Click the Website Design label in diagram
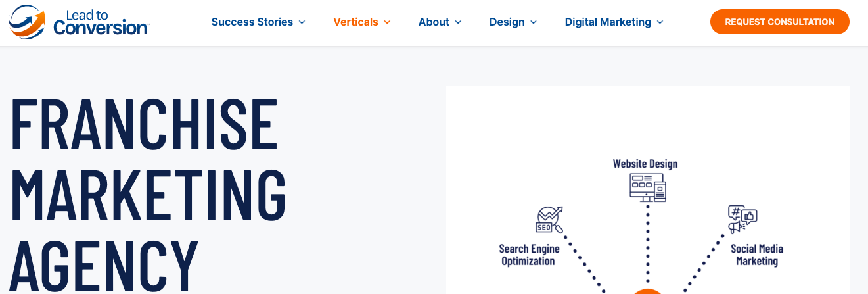The image size is (868, 294). pos(645,164)
